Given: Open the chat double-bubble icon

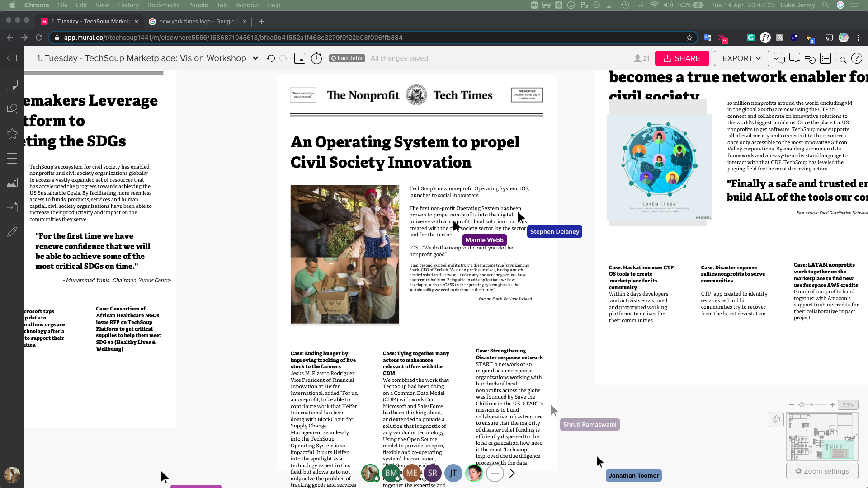Looking at the screenshot, I should coord(779,58).
